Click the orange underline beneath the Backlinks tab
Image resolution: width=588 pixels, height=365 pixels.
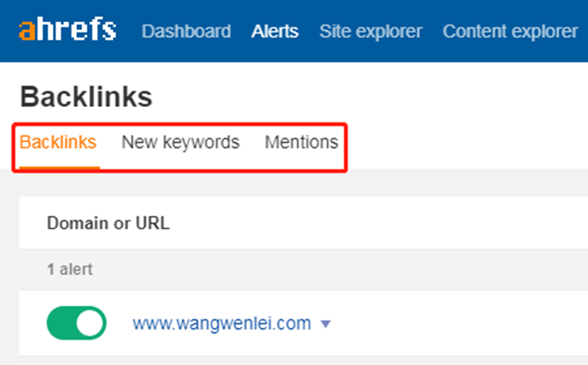point(59,168)
